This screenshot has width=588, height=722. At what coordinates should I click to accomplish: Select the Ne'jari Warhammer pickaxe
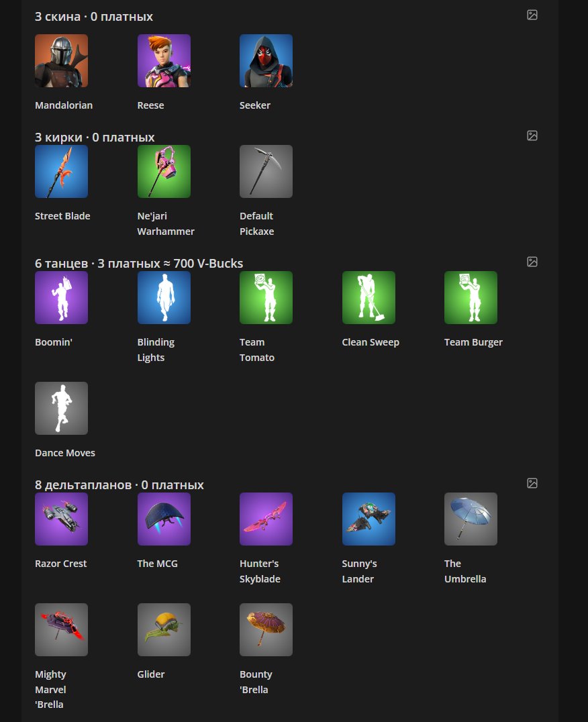click(164, 172)
